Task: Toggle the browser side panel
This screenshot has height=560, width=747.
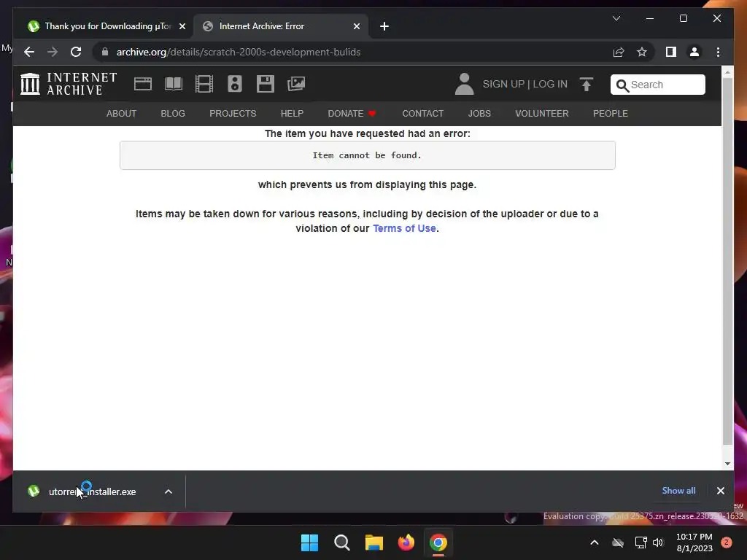Action: [671, 52]
